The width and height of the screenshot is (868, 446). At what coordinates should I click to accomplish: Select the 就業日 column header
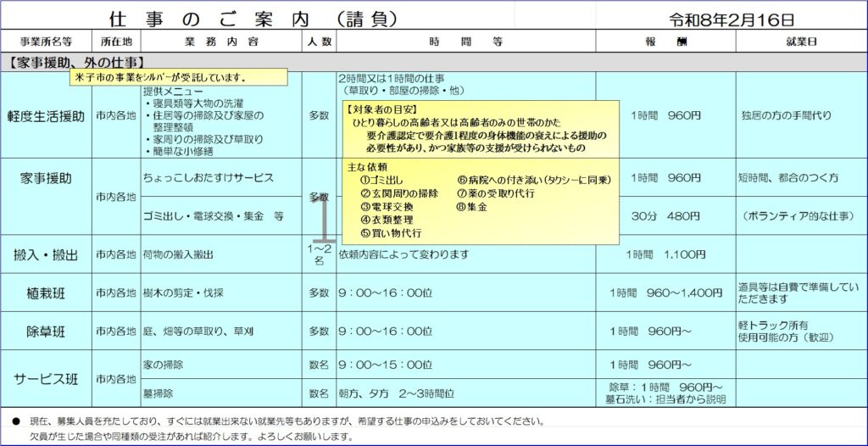(801, 42)
